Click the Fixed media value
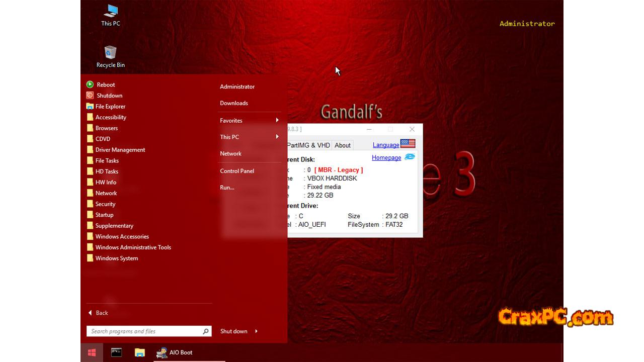The image size is (644, 362). [x=324, y=187]
